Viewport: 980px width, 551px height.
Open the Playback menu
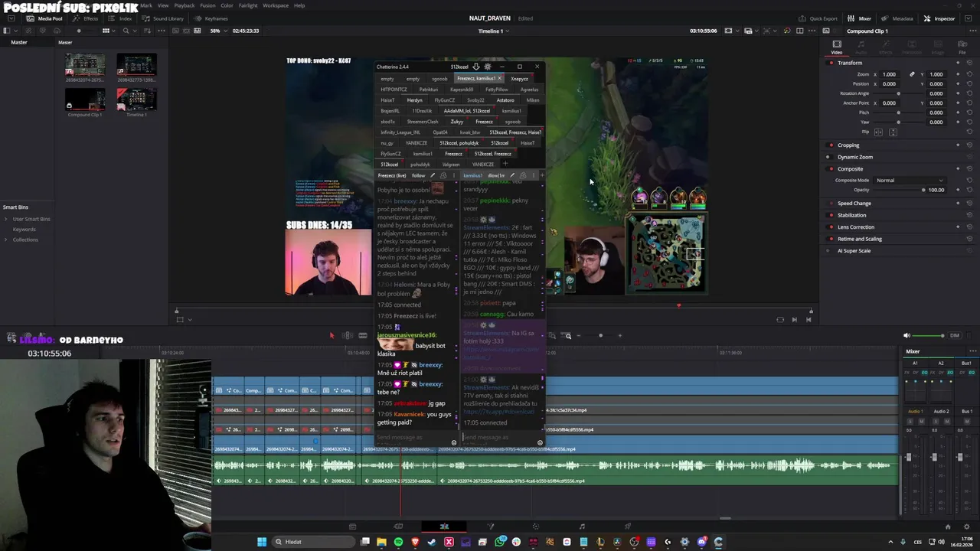click(x=184, y=5)
